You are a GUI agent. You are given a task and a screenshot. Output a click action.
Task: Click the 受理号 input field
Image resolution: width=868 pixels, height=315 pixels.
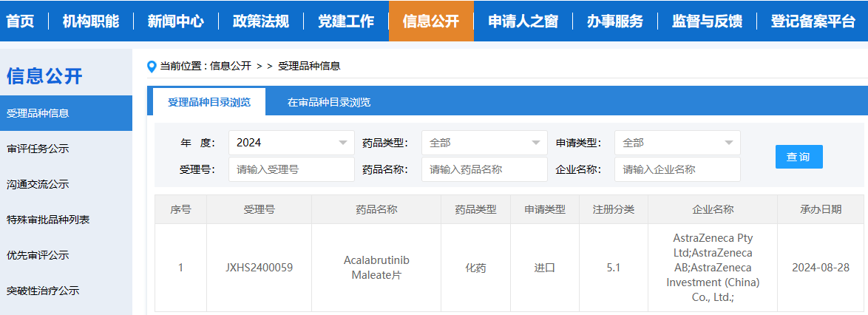(x=292, y=169)
